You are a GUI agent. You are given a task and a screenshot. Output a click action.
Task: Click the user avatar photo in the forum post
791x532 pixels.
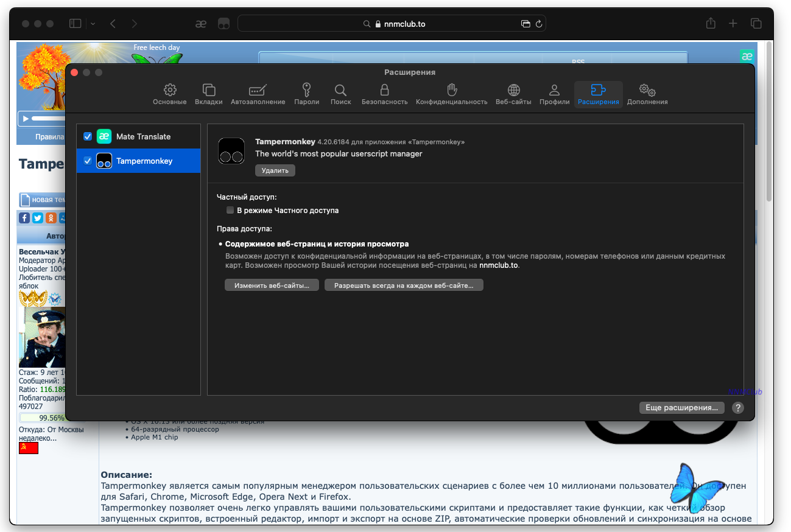pos(42,337)
